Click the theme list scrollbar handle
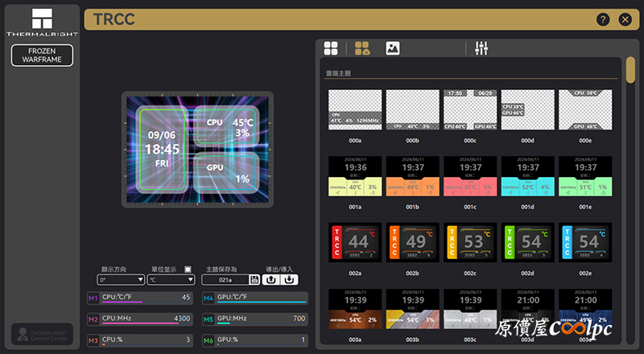The height and width of the screenshot is (354, 644). (630, 70)
